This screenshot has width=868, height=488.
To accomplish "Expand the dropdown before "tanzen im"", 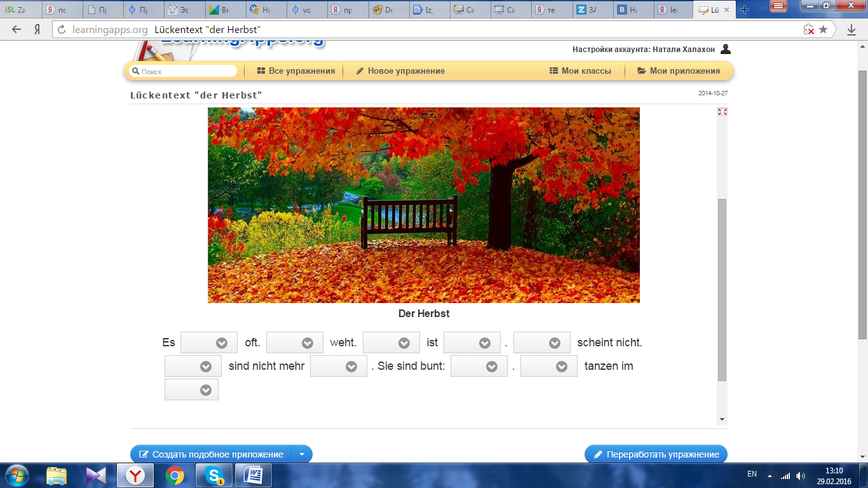I will click(x=549, y=367).
